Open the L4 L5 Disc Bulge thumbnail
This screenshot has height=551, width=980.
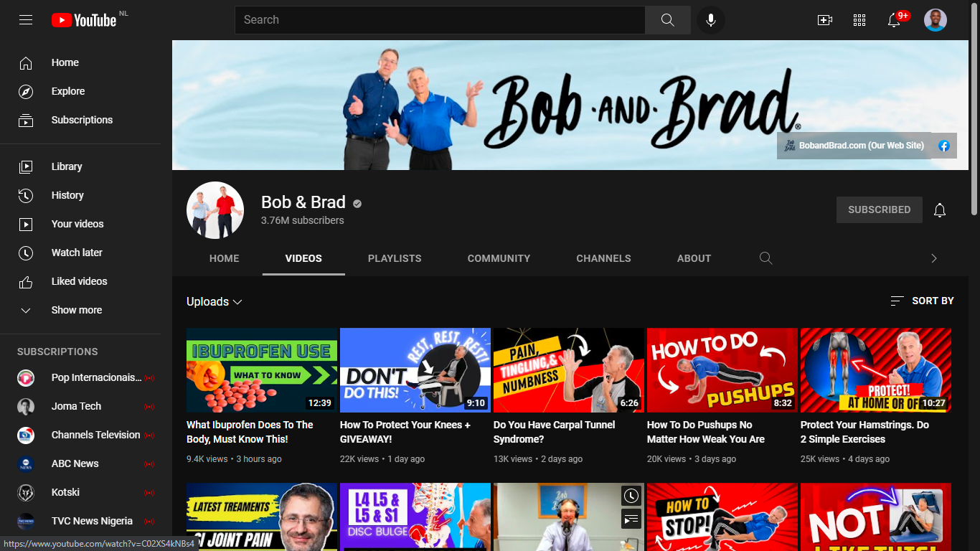coord(415,517)
